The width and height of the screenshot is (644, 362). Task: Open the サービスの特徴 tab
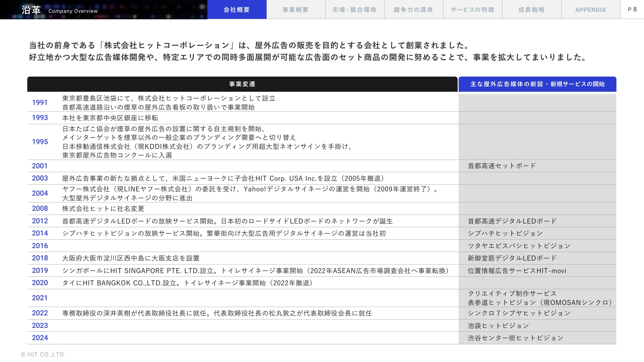pos(472,10)
